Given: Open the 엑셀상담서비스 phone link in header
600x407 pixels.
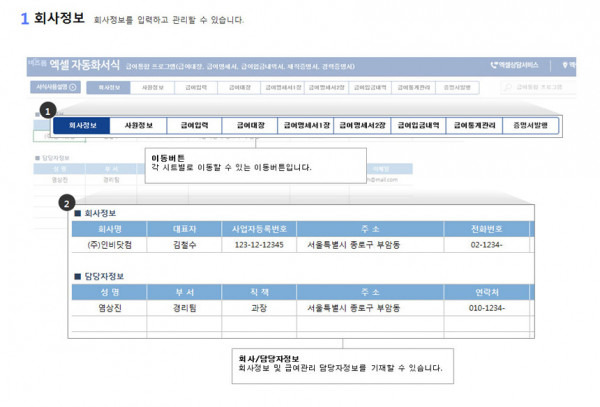Looking at the screenshot, I should coord(515,65).
